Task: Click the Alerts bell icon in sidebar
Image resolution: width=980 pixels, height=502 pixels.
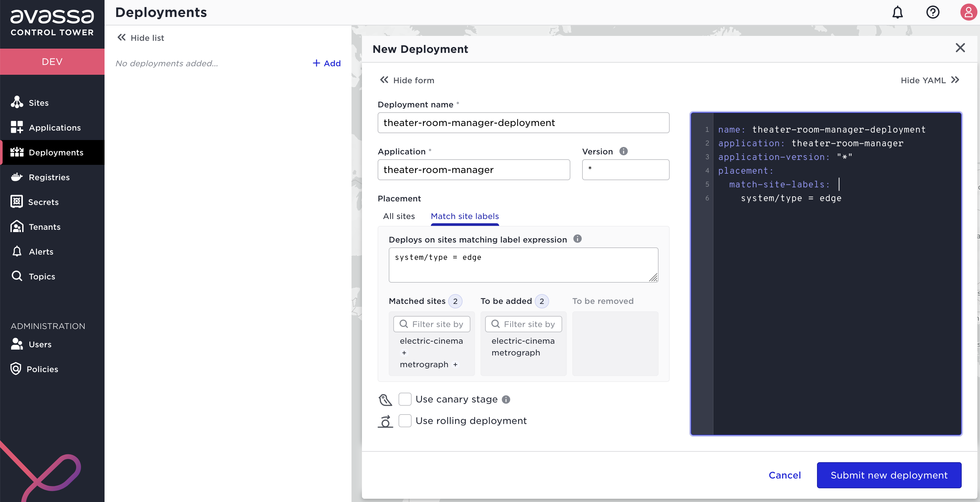Action: click(17, 251)
